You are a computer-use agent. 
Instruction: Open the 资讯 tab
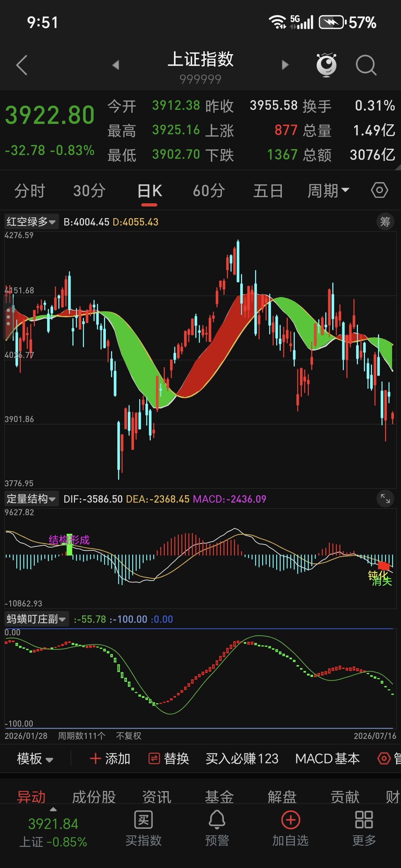(x=157, y=796)
